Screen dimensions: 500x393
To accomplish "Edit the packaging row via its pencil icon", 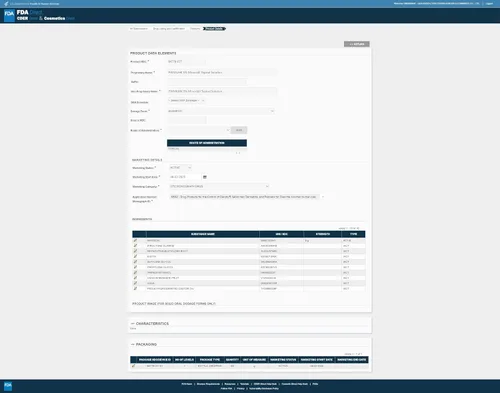I will pyautogui.click(x=133, y=366).
